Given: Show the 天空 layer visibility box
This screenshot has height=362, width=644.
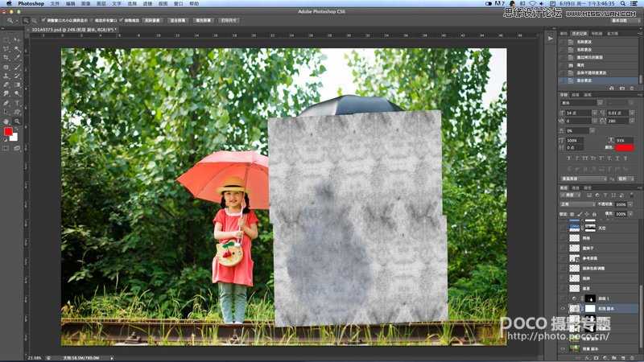Looking at the screenshot, I should [563, 228].
